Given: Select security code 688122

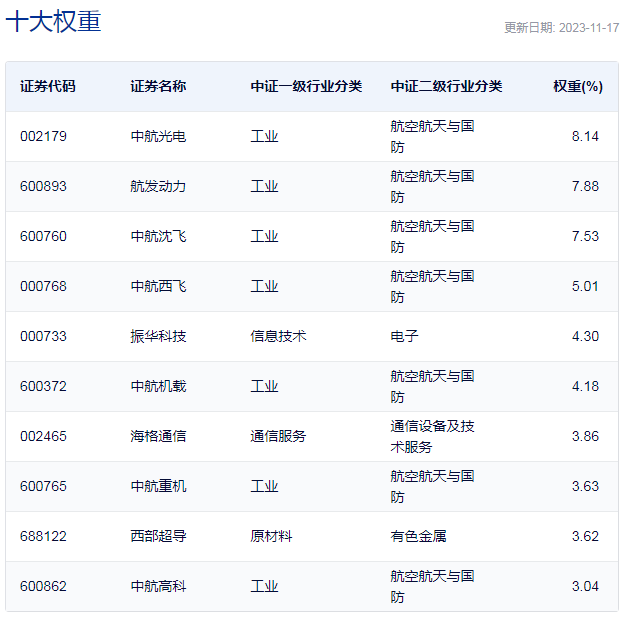Looking at the screenshot, I should pyautogui.click(x=43, y=536).
